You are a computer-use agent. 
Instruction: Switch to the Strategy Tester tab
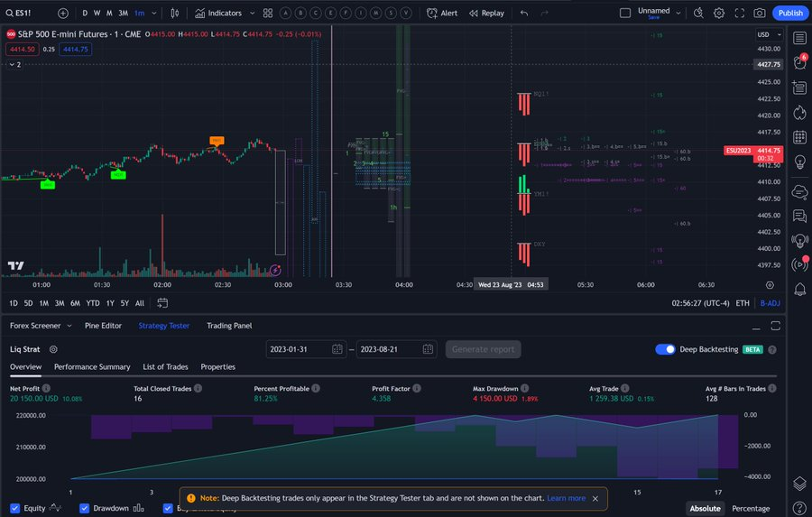[163, 326]
